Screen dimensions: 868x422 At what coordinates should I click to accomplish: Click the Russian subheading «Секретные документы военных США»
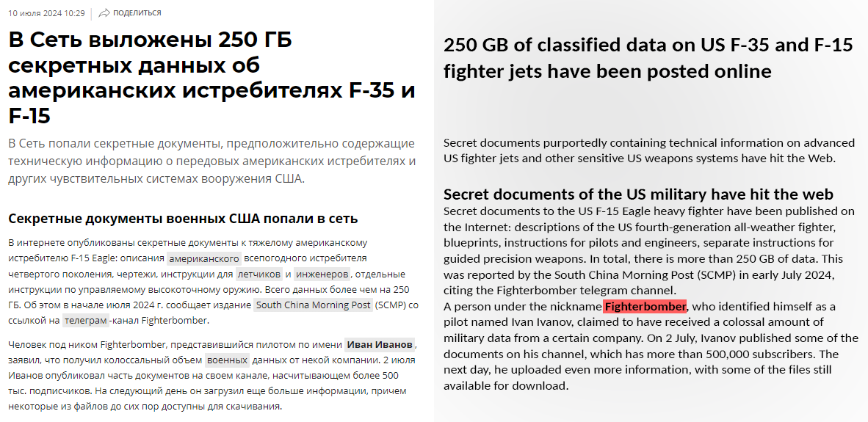tap(183, 218)
